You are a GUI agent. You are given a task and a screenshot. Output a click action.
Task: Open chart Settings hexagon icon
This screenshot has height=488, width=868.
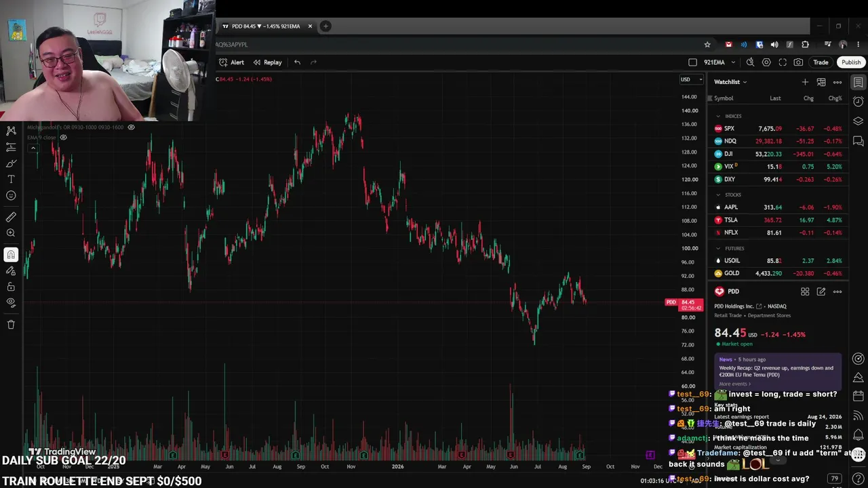(x=766, y=62)
